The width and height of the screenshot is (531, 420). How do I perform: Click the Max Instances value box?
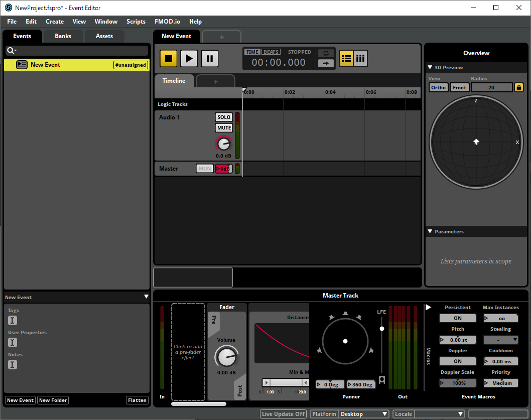[500, 318]
